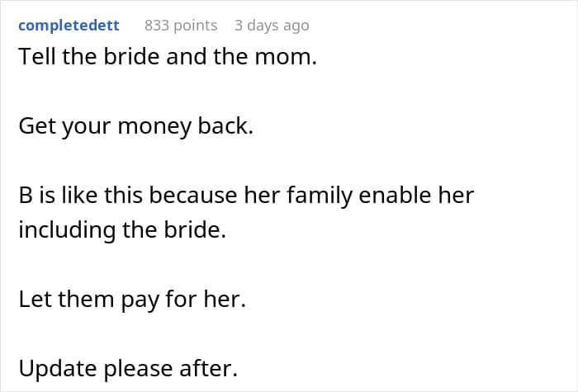Open the 3 days ago timestamp permalink

272,26
